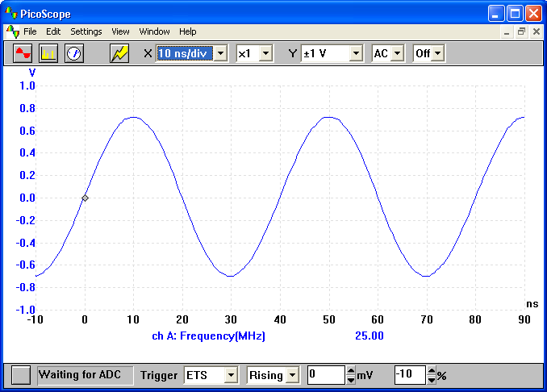Click the 25.00 frequency value
This screenshot has height=392, width=547.
pyautogui.click(x=370, y=336)
